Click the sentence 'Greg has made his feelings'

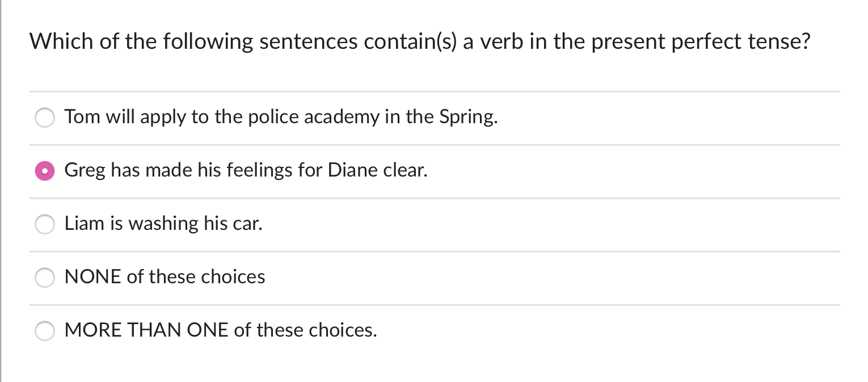pos(246,170)
